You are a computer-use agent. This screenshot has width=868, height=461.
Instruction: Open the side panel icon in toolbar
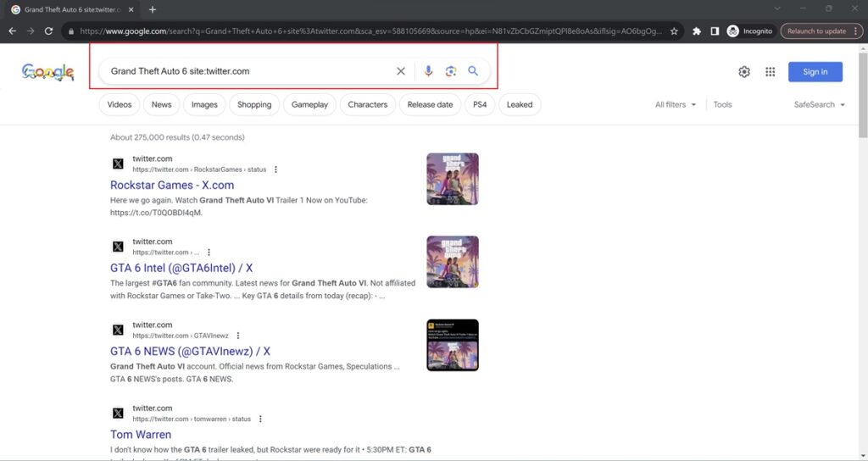715,31
